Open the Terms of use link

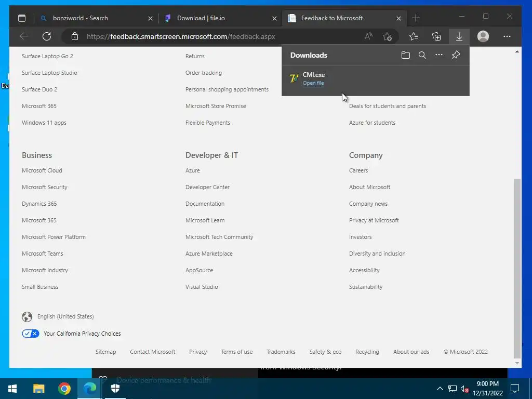point(237,352)
